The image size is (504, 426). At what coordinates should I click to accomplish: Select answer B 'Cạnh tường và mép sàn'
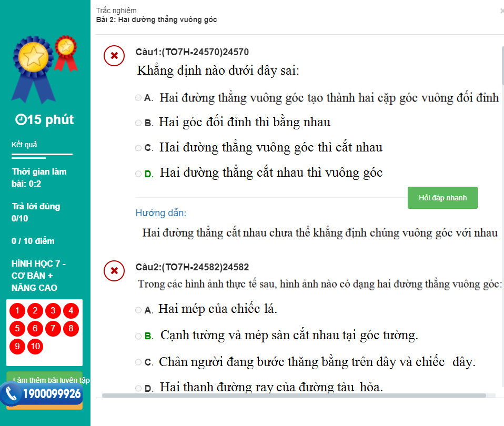[138, 336]
